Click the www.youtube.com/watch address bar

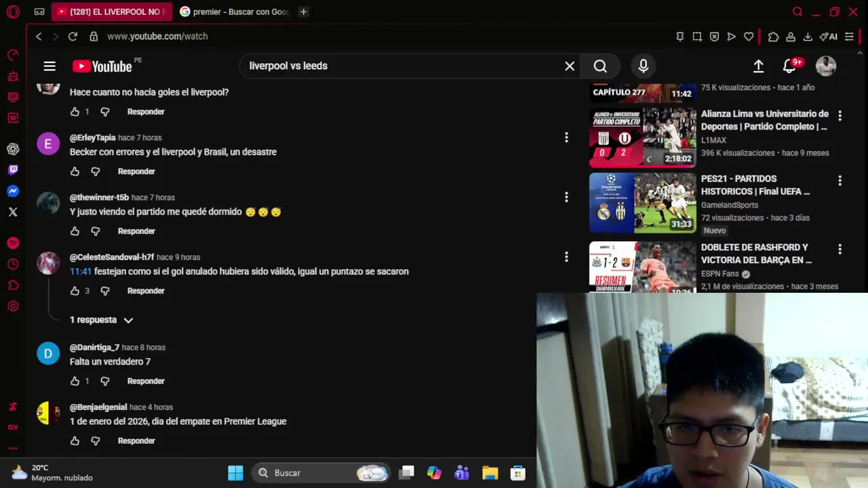[157, 37]
